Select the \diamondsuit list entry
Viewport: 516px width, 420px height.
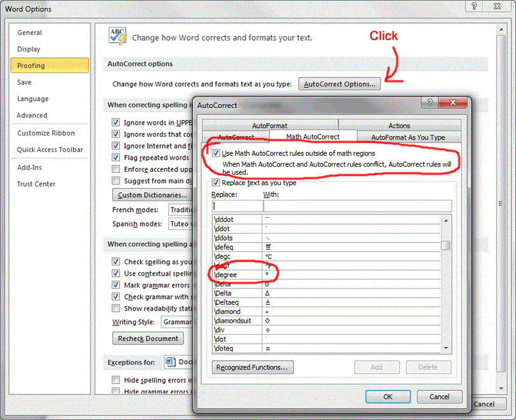tap(326, 321)
